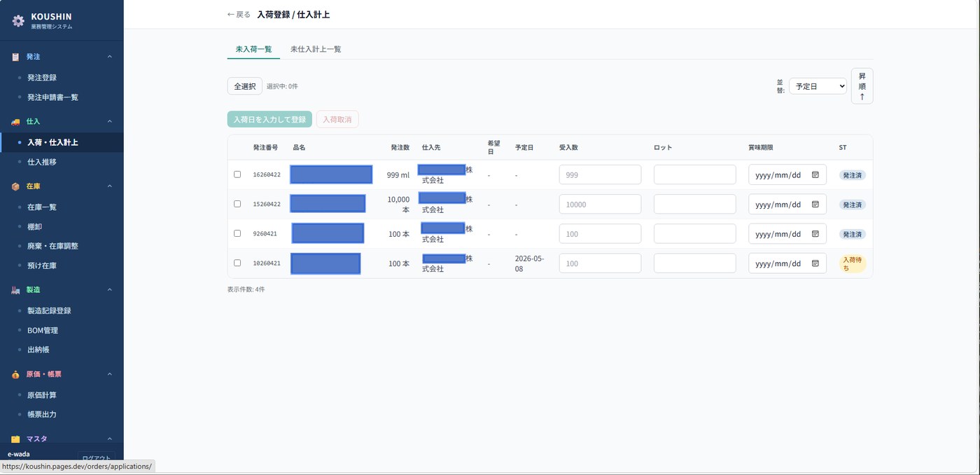Tick the checkbox for order 9260421
The width and height of the screenshot is (980, 475).
237,233
